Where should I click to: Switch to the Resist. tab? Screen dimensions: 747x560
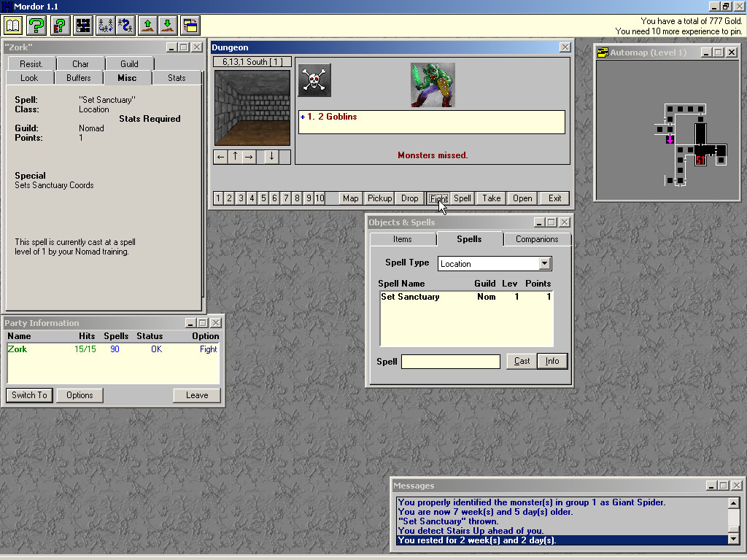tap(31, 64)
